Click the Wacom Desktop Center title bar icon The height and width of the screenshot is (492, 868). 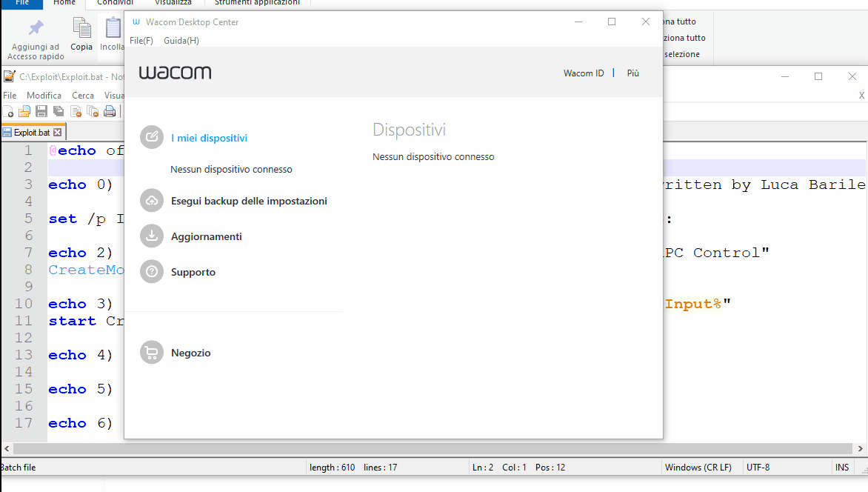point(136,21)
